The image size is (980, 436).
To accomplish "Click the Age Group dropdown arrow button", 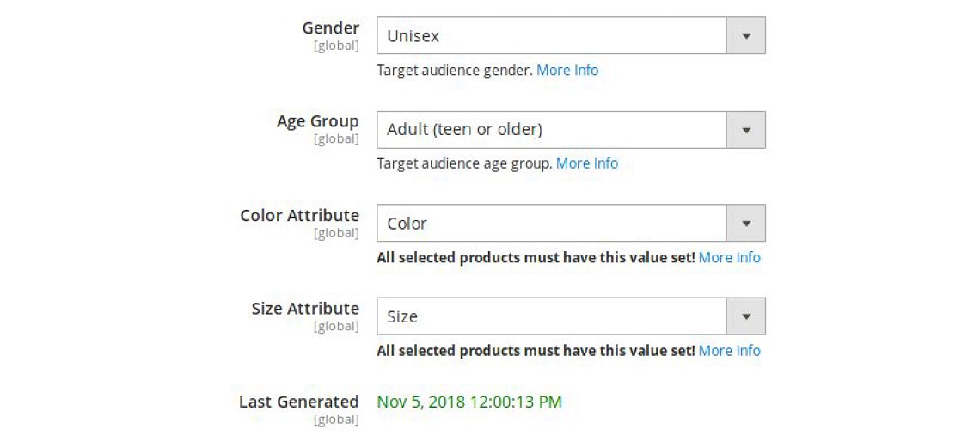I will click(x=746, y=130).
